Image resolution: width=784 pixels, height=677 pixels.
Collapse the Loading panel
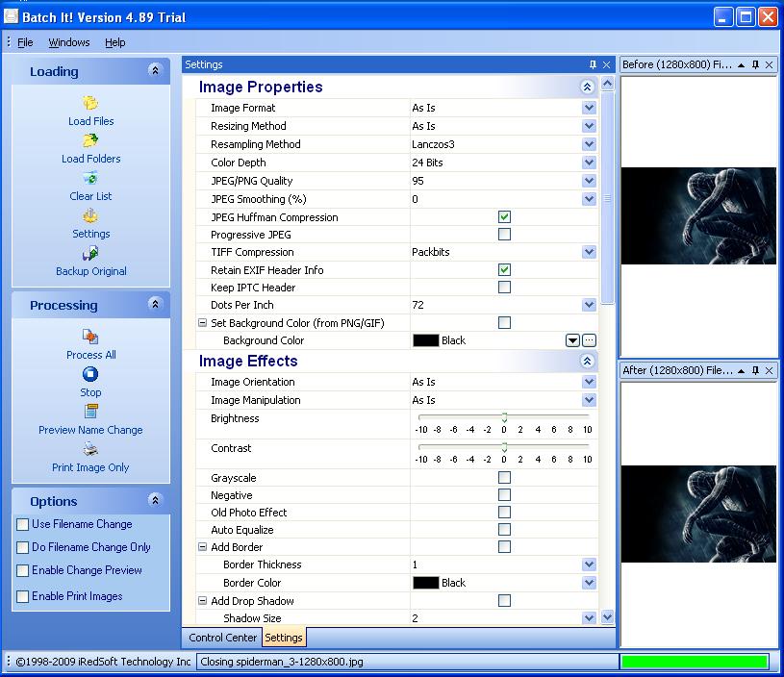pyautogui.click(x=155, y=70)
